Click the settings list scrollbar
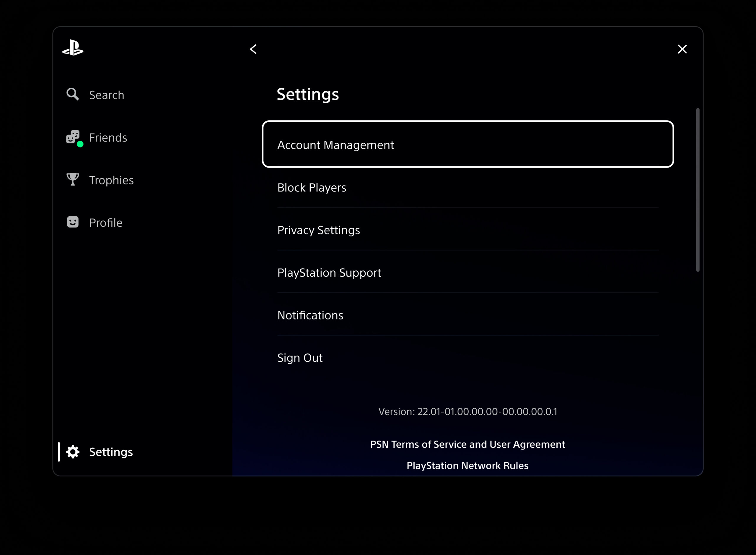756x555 pixels. point(698,190)
